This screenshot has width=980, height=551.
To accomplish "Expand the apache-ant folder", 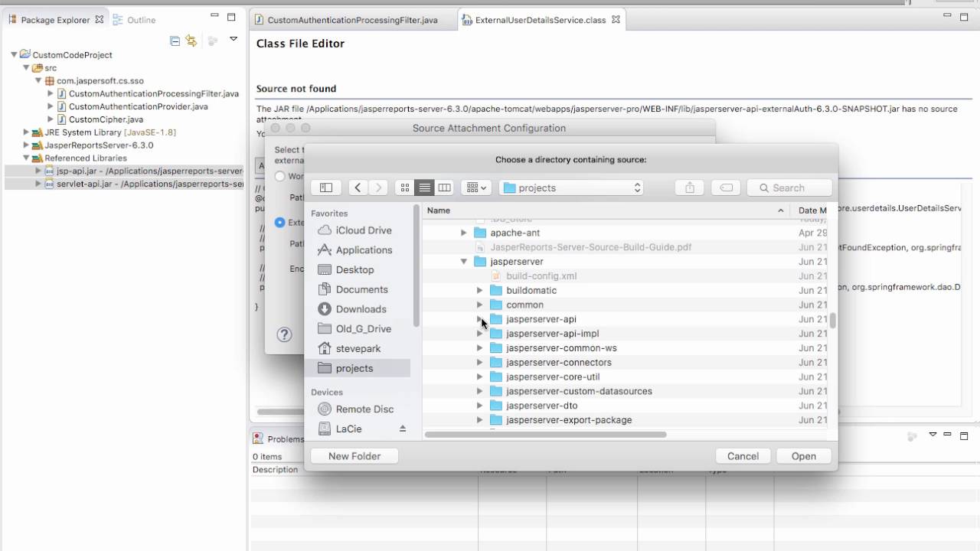I will tap(463, 233).
